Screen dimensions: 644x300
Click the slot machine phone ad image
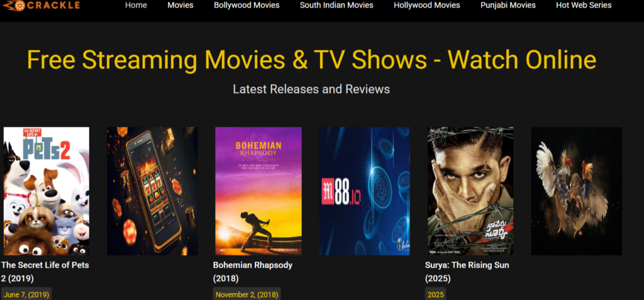click(152, 191)
